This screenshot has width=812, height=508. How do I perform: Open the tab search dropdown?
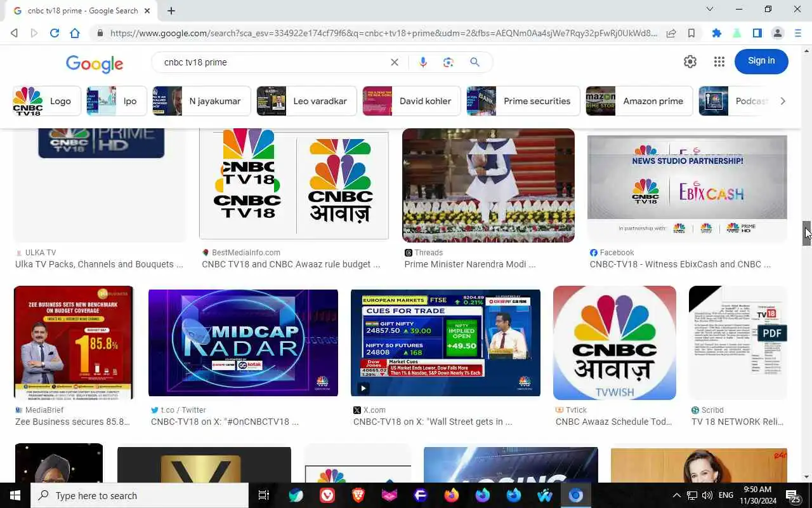coord(710,10)
